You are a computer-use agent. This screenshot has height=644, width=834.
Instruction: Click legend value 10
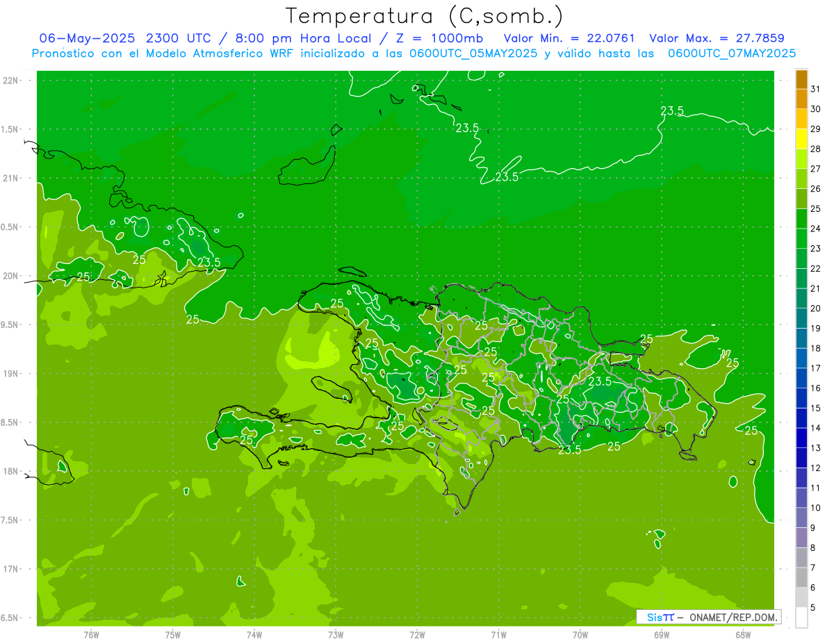[x=816, y=508]
